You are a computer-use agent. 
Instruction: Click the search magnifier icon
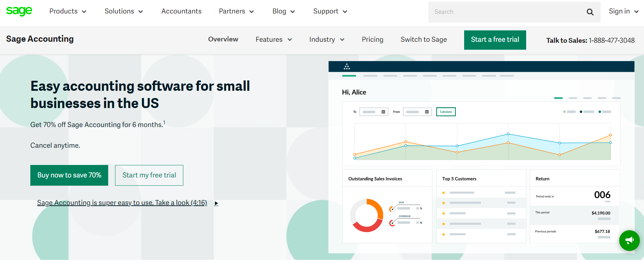(590, 12)
